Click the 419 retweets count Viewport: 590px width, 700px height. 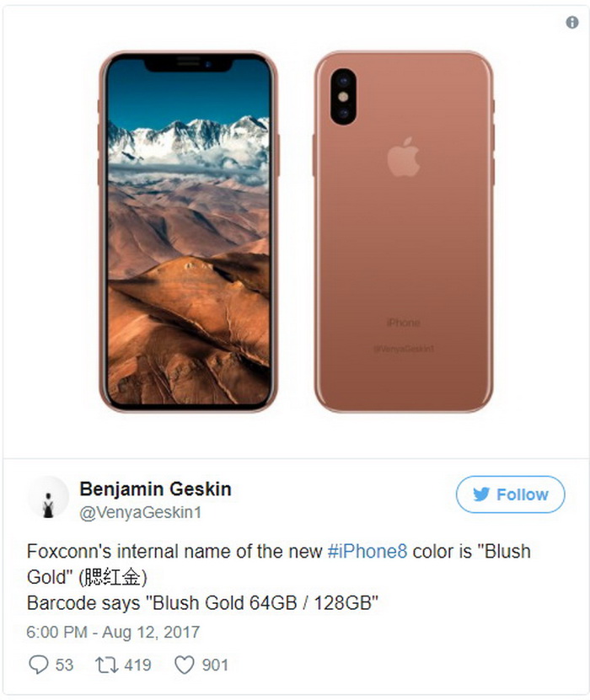click(x=137, y=665)
